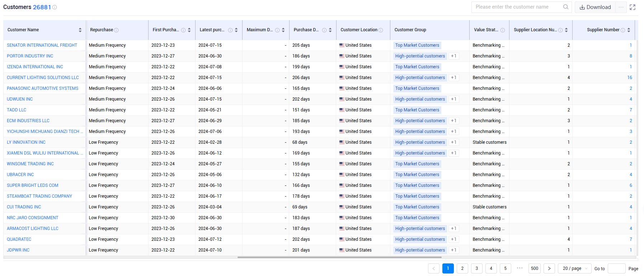The image size is (644, 276).
Task: Expand +1 groups for PORTOR INDUSTRY INC
Action: (x=454, y=56)
